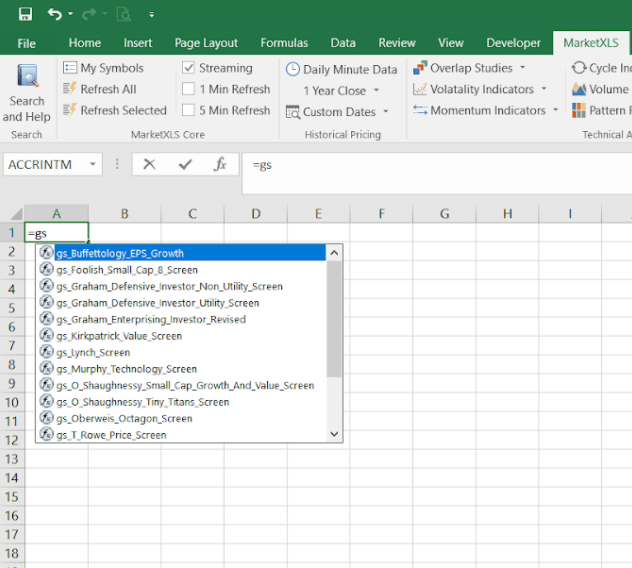Confirm formula with checkmark Enter button
Viewport: 632px width, 568px height.
[x=185, y=164]
